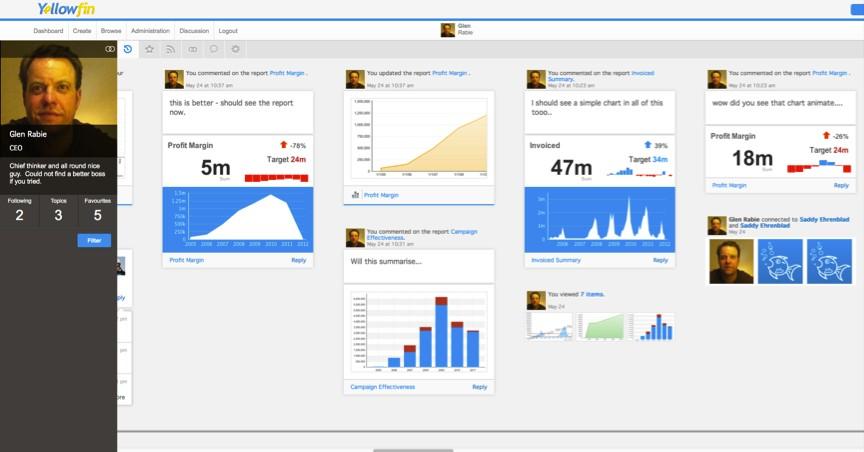Viewport: 864px width, 452px height.
Task: Select Logout from the navigation bar
Action: (x=228, y=31)
